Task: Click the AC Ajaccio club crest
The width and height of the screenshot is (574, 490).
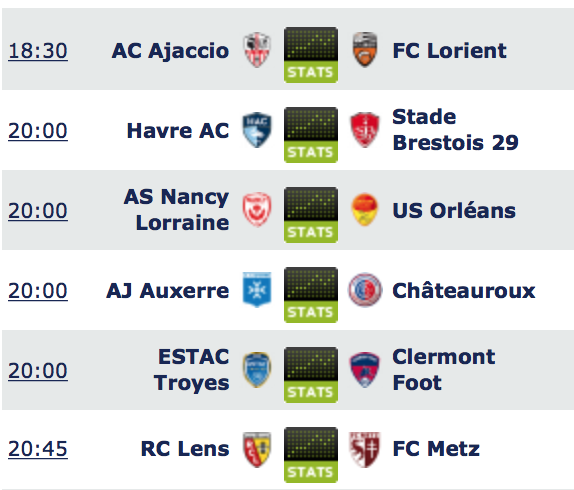Action: 257,50
